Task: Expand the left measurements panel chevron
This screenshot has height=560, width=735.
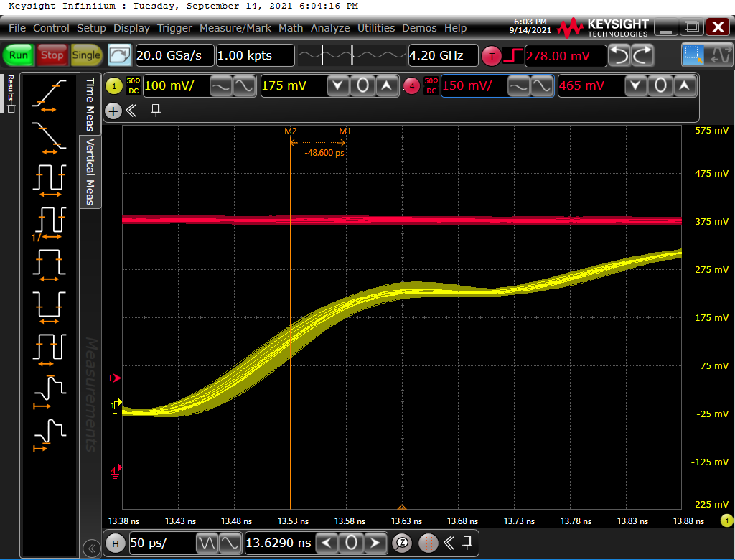Action: coord(92,549)
